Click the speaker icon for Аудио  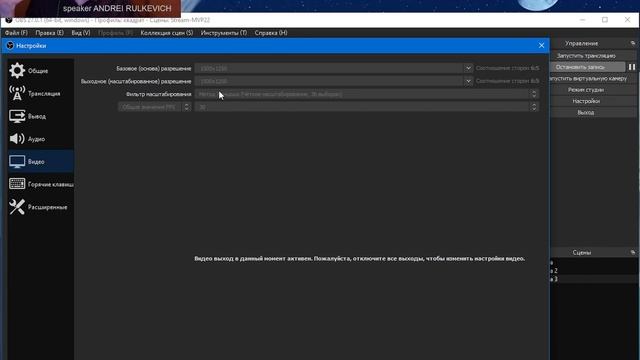click(x=17, y=139)
